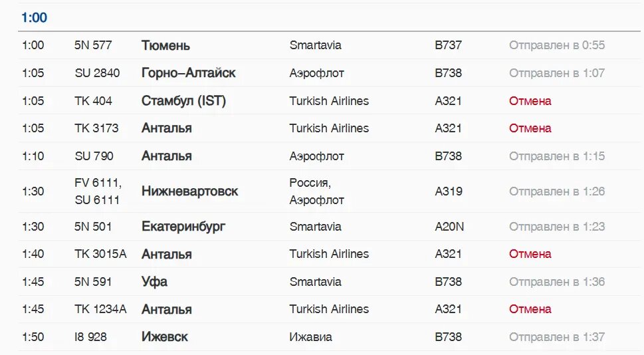
Task: Click Отправлен в 0:55 status
Action: 556,45
